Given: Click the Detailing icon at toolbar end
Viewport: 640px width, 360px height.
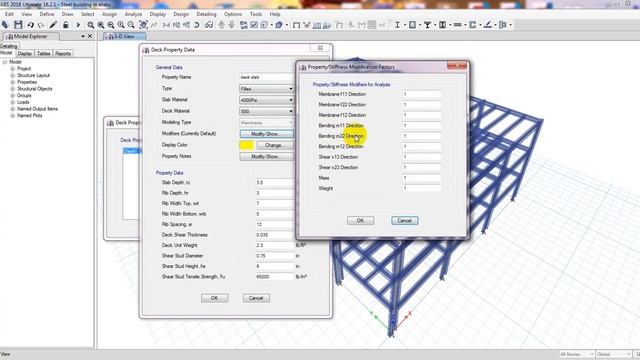Looking at the screenshot, I should pos(503,25).
